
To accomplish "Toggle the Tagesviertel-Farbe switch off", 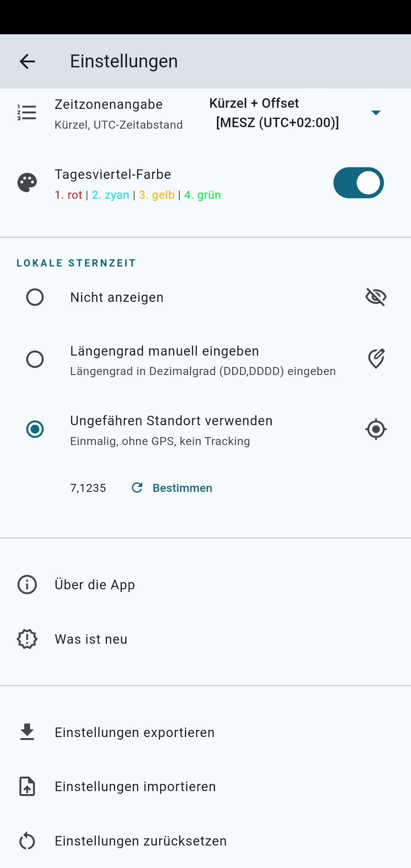I will click(358, 183).
